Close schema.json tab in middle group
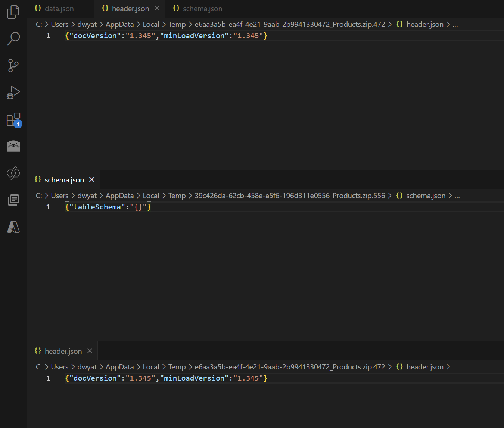This screenshot has height=428, width=504. click(92, 179)
